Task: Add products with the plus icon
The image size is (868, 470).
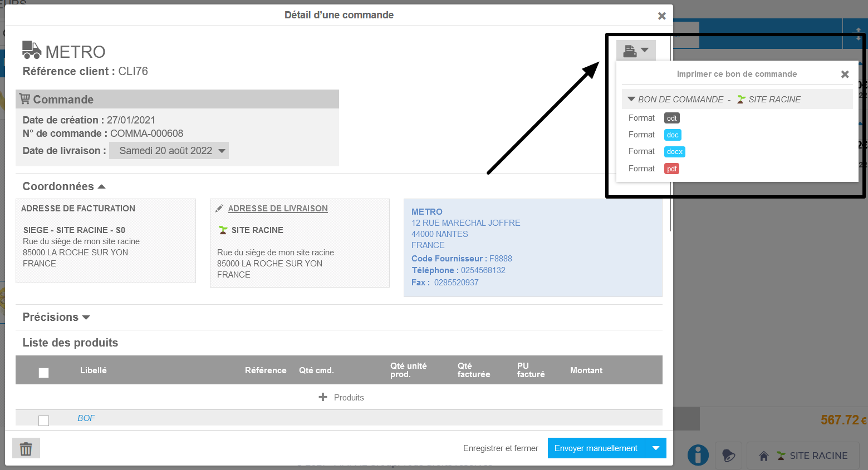Action: [x=323, y=397]
